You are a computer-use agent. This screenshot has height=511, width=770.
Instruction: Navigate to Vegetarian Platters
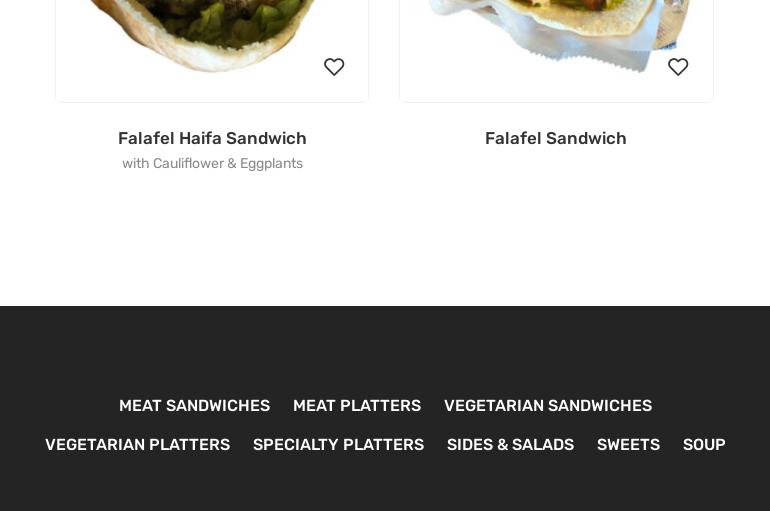pyautogui.click(x=138, y=444)
